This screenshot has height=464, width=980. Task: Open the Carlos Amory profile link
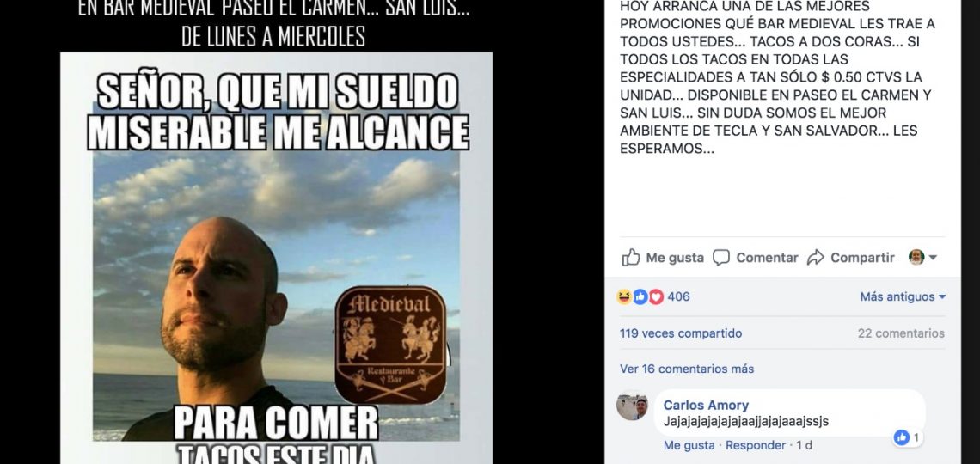(706, 406)
